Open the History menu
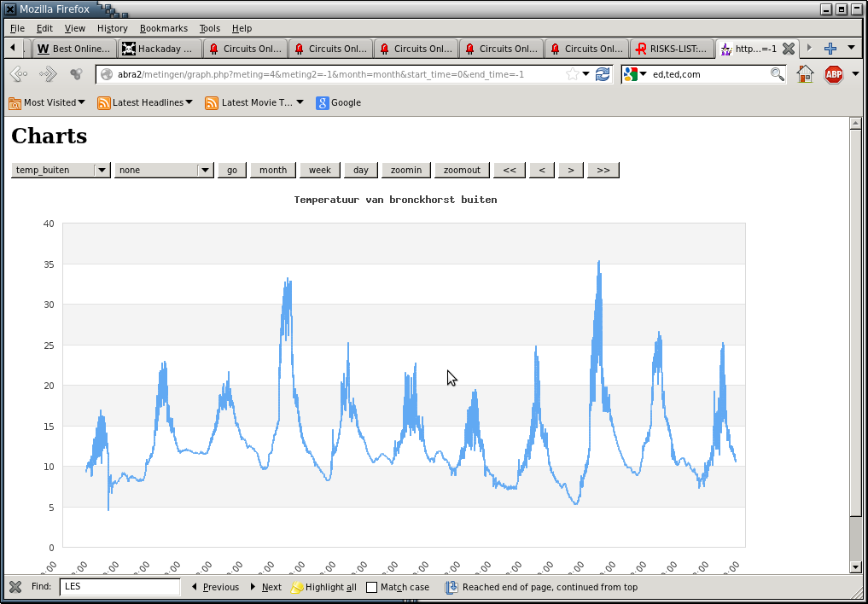This screenshot has width=868, height=604. click(x=113, y=28)
